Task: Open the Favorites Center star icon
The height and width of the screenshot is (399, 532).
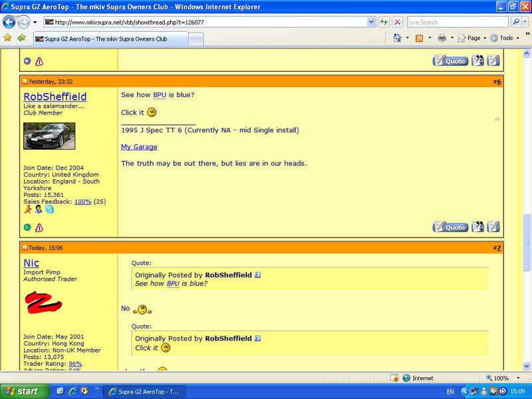Action: tap(7, 38)
